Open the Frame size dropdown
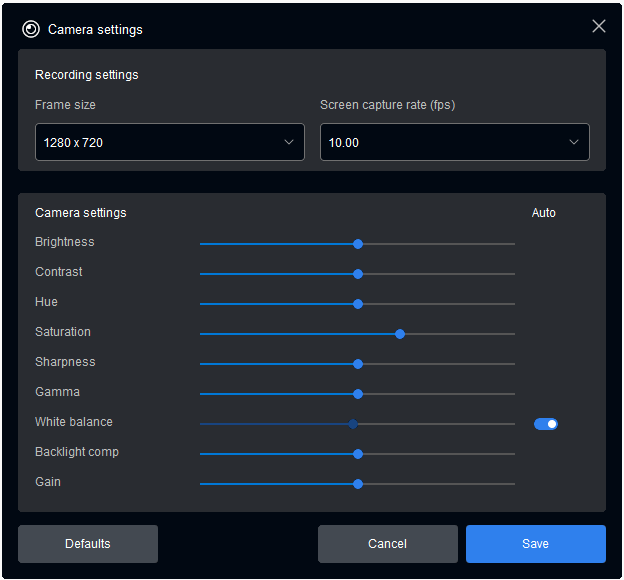624x580 pixels. tap(169, 142)
